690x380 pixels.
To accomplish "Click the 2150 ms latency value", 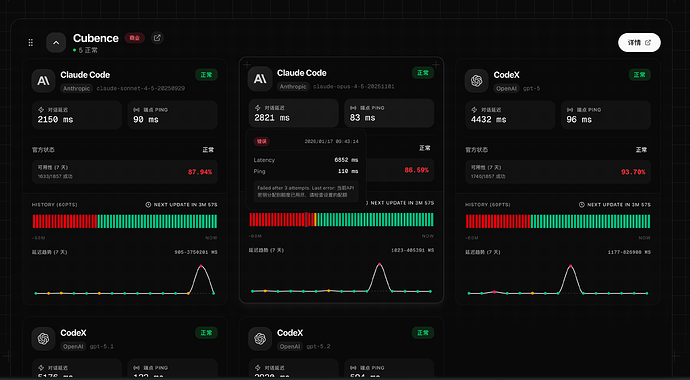I will click(x=55, y=120).
